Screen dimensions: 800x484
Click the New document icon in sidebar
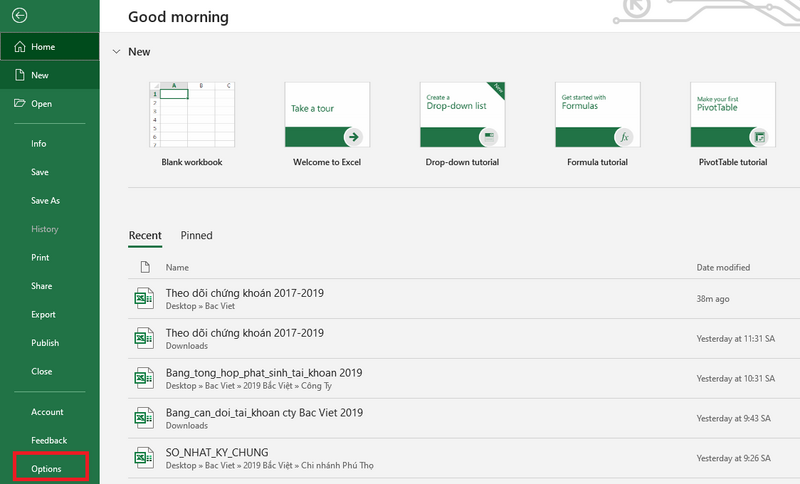(x=19, y=75)
